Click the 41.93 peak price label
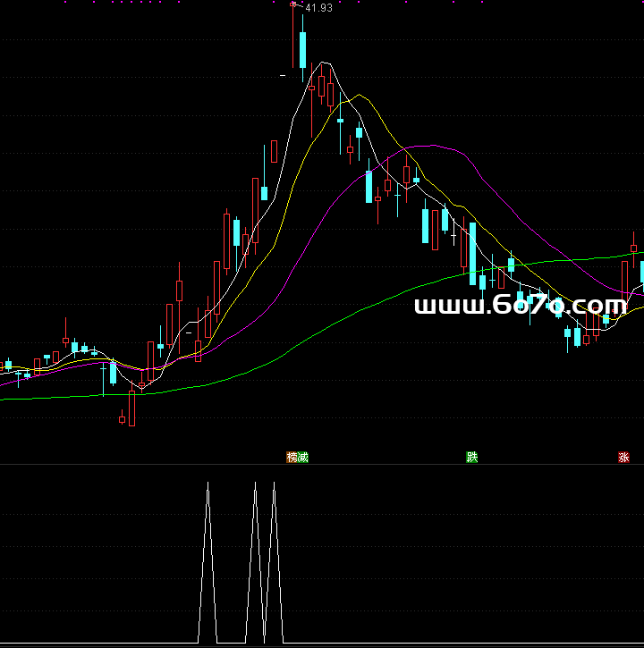Image resolution: width=644 pixels, height=648 pixels. tap(318, 8)
